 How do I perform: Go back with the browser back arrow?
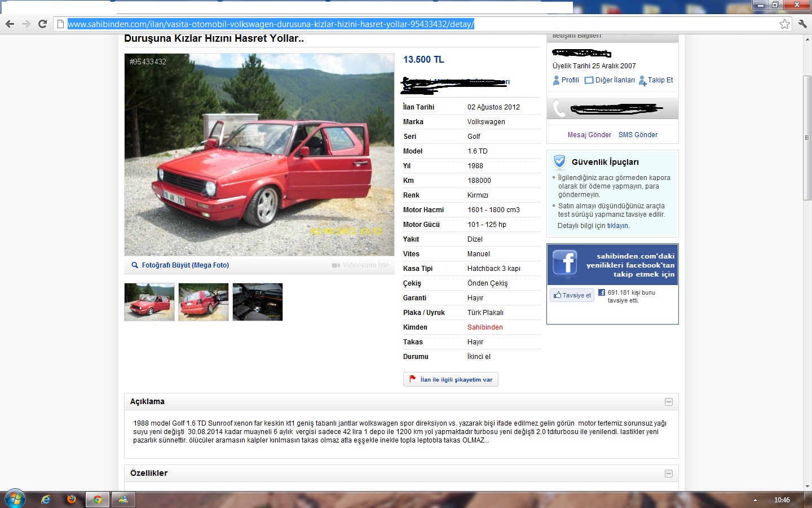click(x=10, y=24)
